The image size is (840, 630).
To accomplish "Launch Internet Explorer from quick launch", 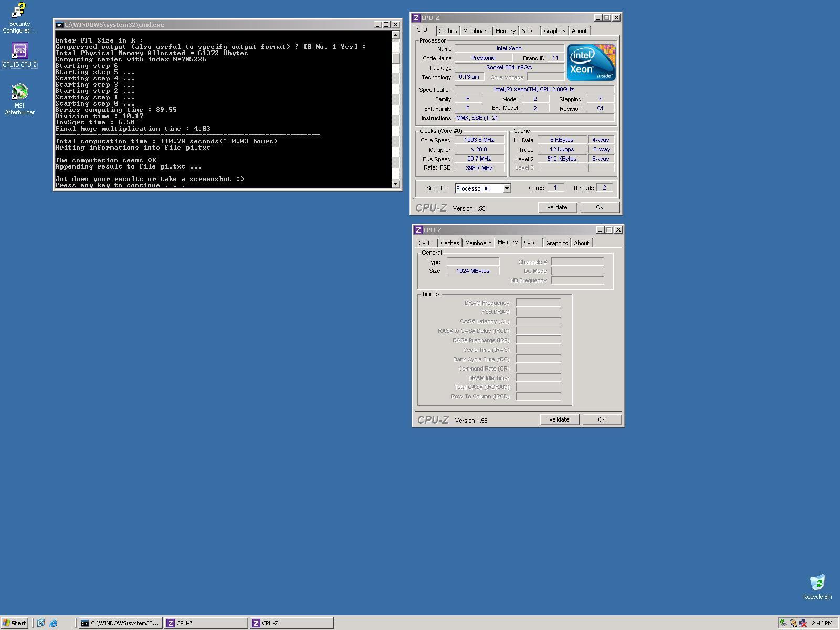I will [x=54, y=623].
